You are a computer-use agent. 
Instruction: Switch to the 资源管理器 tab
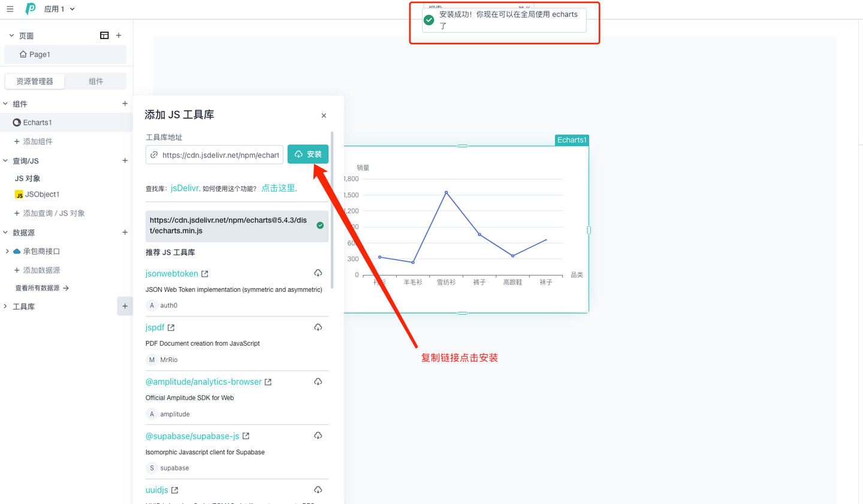coord(35,81)
